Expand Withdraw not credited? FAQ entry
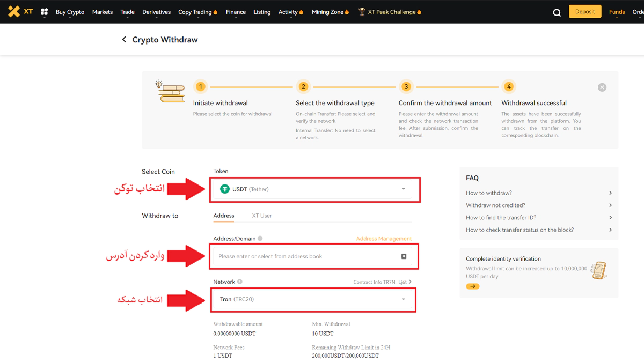This screenshot has height=362, width=644. click(x=539, y=205)
